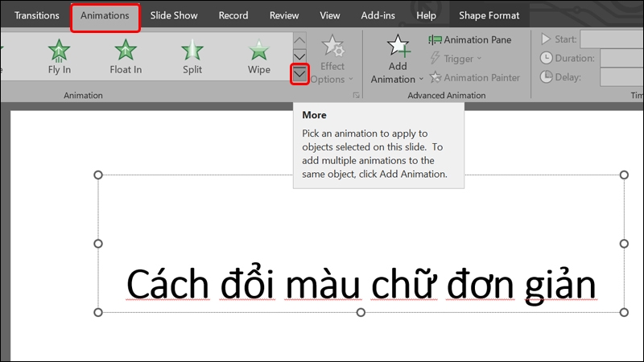Open the Trigger dropdown

(x=456, y=59)
